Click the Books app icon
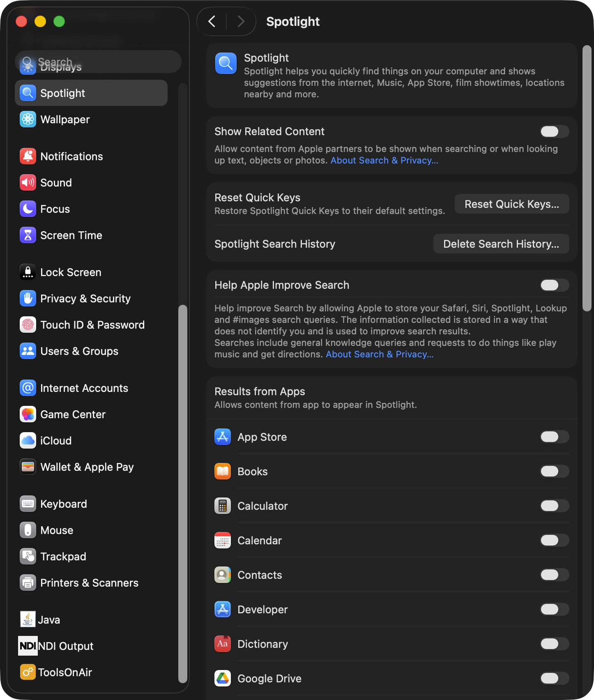The height and width of the screenshot is (700, 594). 223,471
